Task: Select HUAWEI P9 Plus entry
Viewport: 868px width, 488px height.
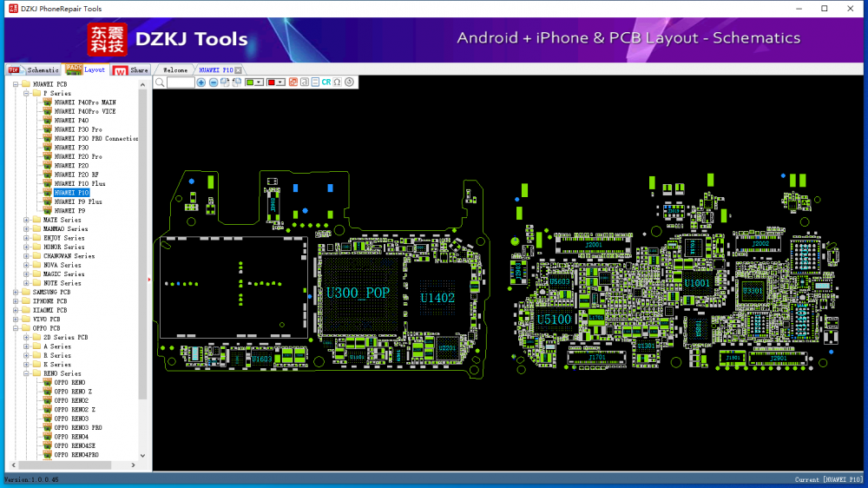Action: coord(78,201)
